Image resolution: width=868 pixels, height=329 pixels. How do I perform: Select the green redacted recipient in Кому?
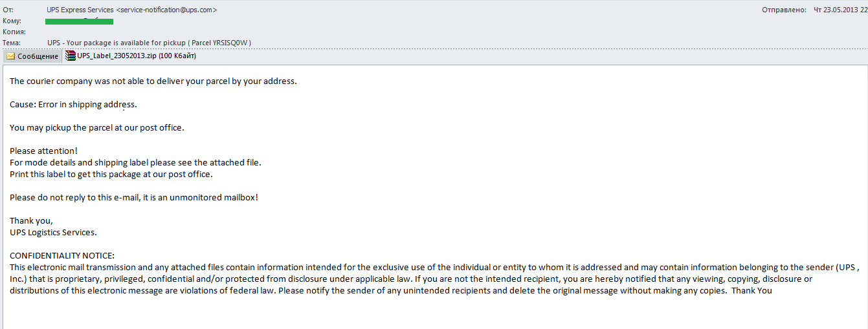pyautogui.click(x=79, y=21)
